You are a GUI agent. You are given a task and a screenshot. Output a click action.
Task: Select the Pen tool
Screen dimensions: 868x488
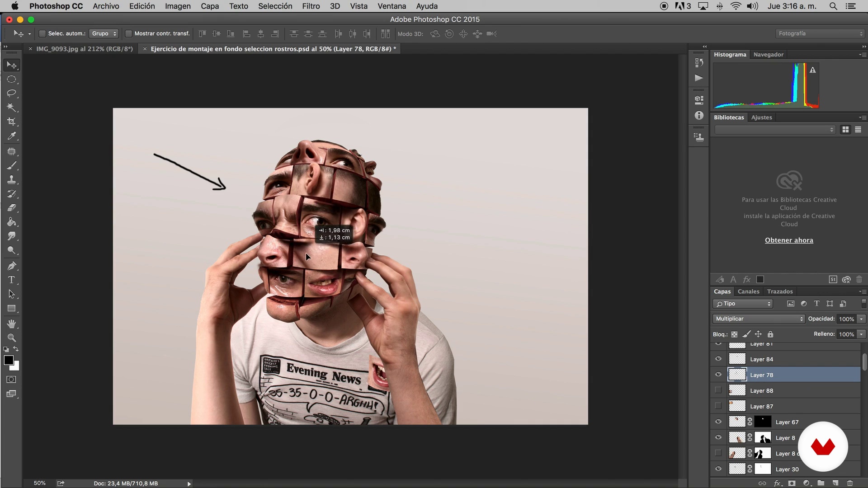click(x=12, y=266)
